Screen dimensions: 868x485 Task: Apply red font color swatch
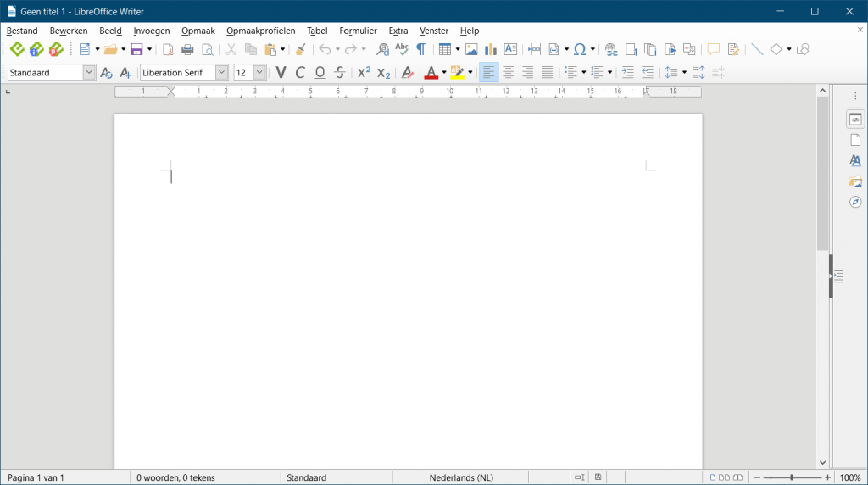pyautogui.click(x=431, y=73)
